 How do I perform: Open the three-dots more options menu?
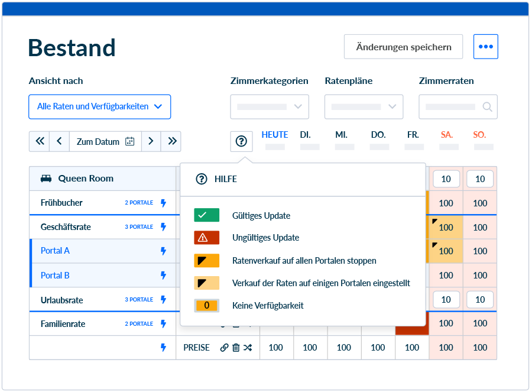[x=485, y=47]
